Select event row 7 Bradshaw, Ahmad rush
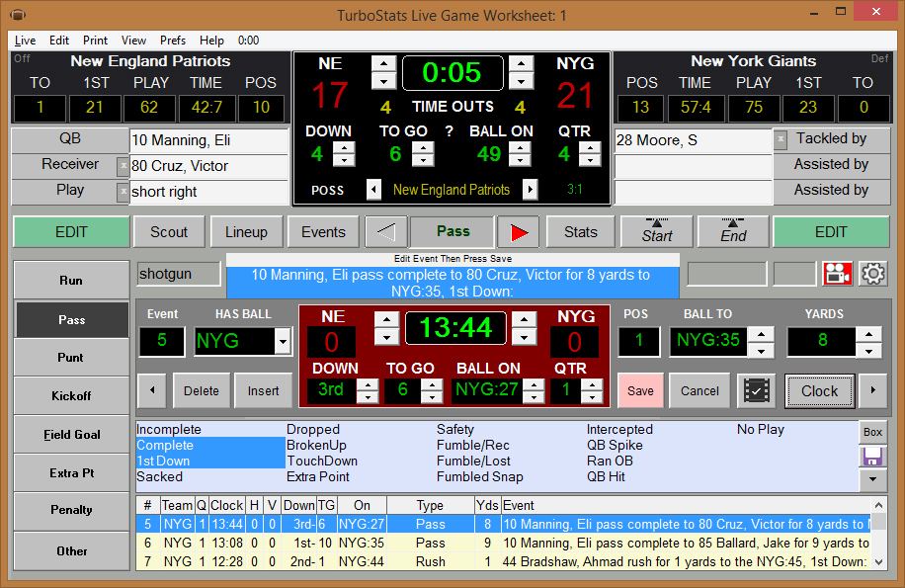Screen dimensions: 905x588 [x=503, y=561]
